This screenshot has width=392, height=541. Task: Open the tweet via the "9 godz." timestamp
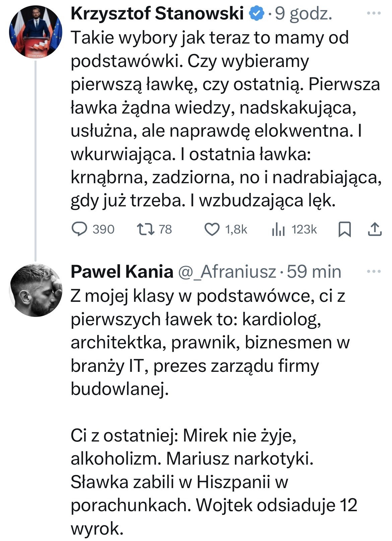[303, 14]
